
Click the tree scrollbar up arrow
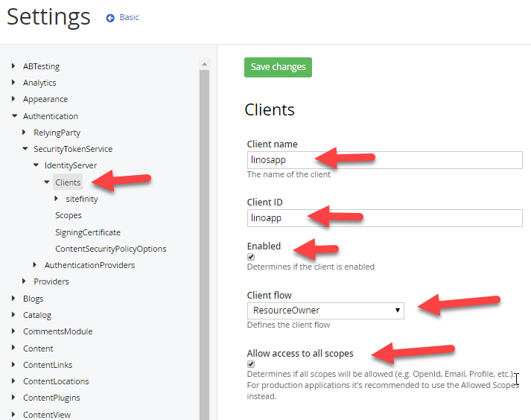pyautogui.click(x=204, y=64)
